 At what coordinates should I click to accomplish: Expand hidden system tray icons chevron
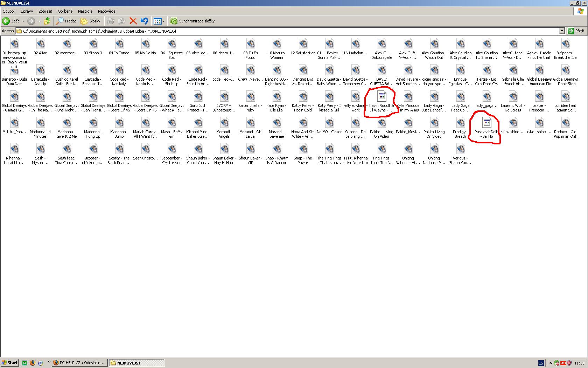(x=551, y=363)
